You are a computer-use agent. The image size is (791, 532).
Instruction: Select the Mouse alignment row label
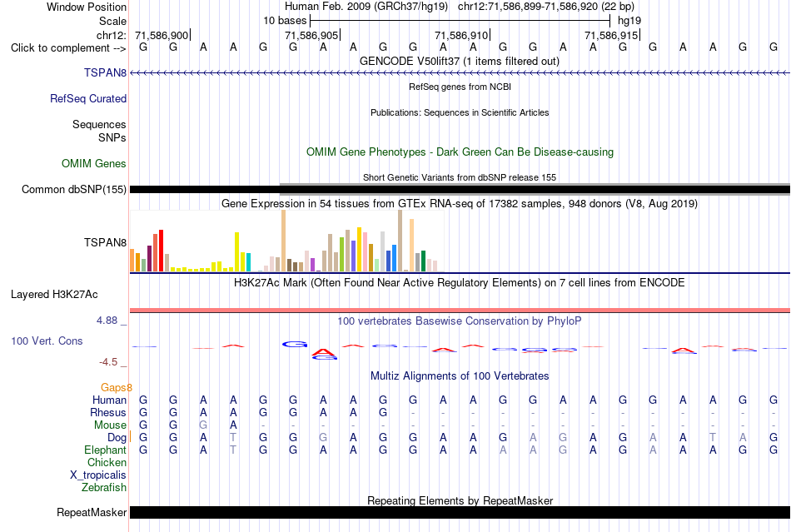point(110,425)
